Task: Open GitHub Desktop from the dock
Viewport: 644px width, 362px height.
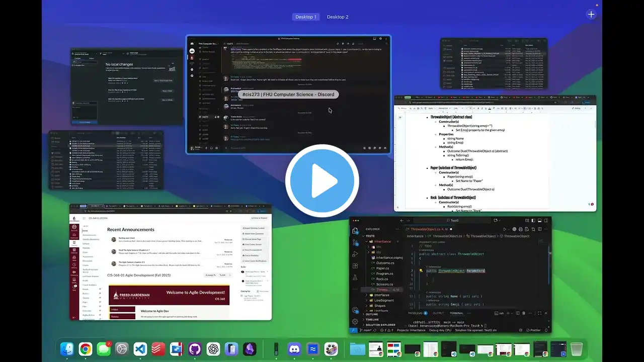Action: (195, 349)
